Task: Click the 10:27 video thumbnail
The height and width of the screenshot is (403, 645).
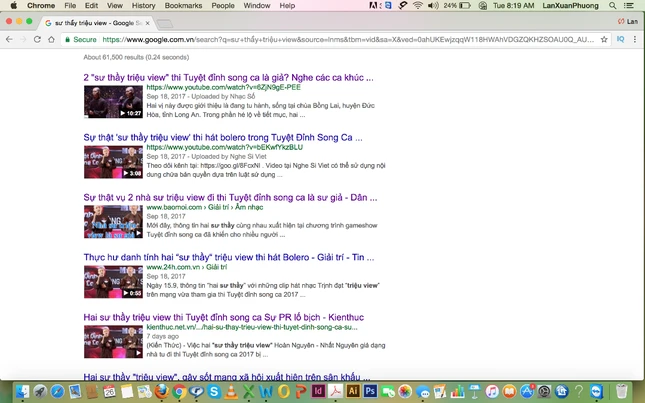Action: [x=112, y=100]
